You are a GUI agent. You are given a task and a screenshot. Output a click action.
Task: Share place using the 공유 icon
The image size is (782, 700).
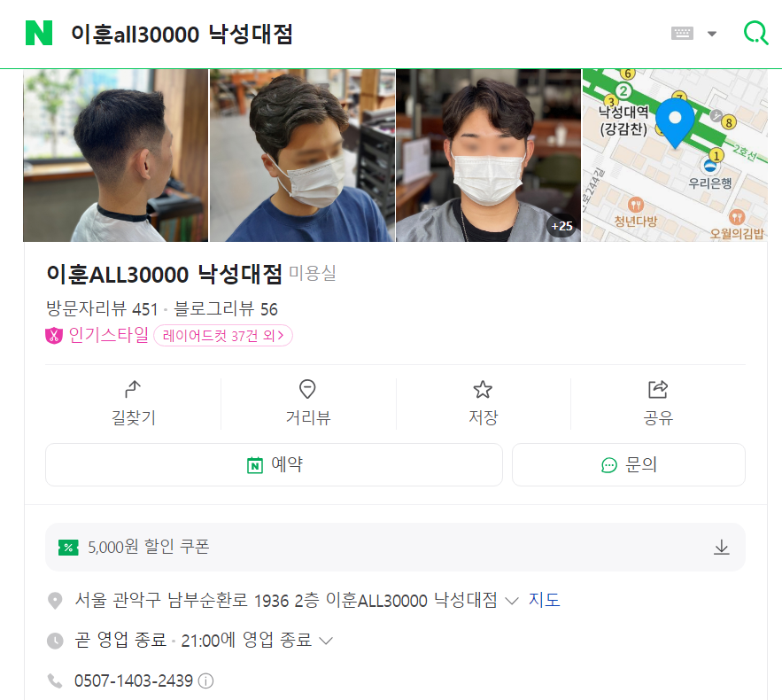point(658,389)
